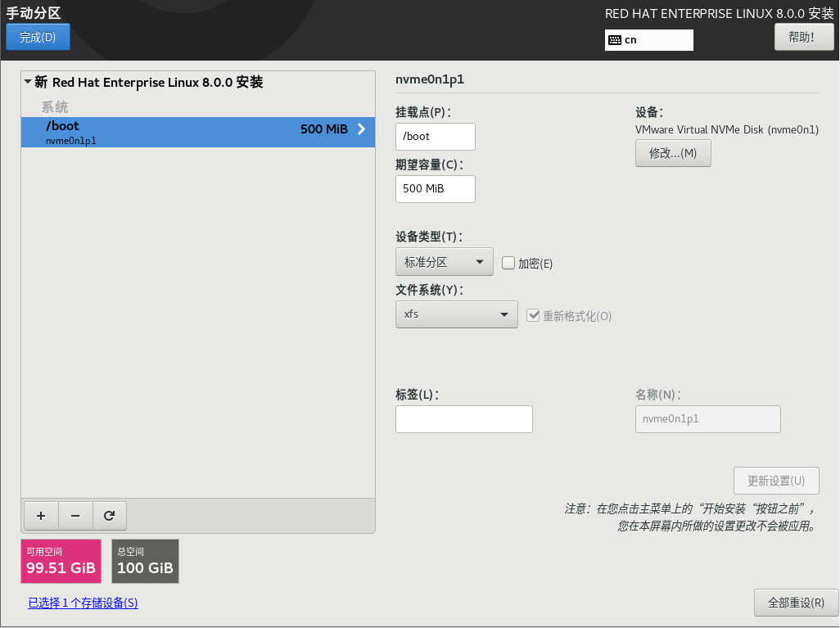Viewport: 840px width, 628px height.
Task: Toggle the 重新格式化(O) reformat checkbox
Action: 532,315
